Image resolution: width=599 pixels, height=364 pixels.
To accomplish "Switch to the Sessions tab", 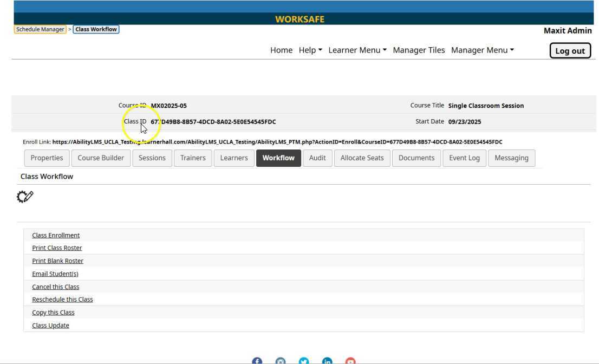I will click(152, 158).
